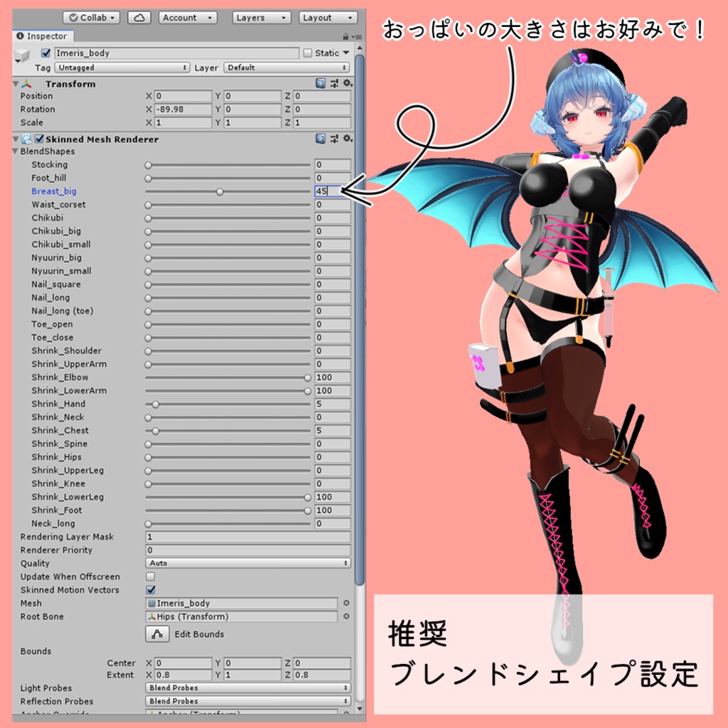Enable the Static checkbox
This screenshot has height=728, width=728.
click(307, 53)
